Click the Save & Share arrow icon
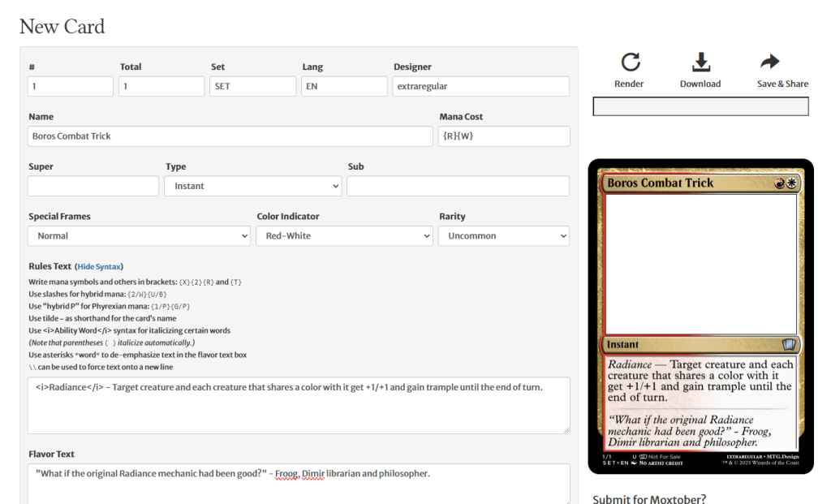831x504 pixels. [x=769, y=62]
